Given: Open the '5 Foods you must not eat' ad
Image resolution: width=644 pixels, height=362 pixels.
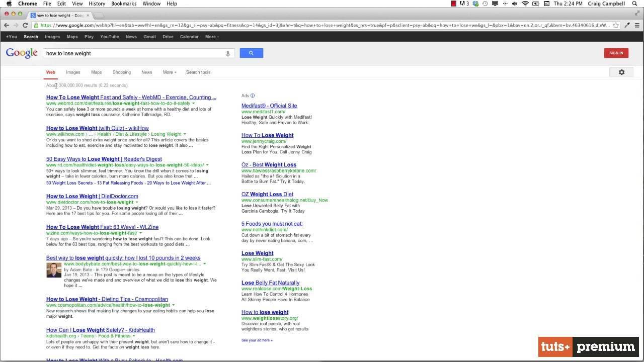Looking at the screenshot, I should (272, 224).
